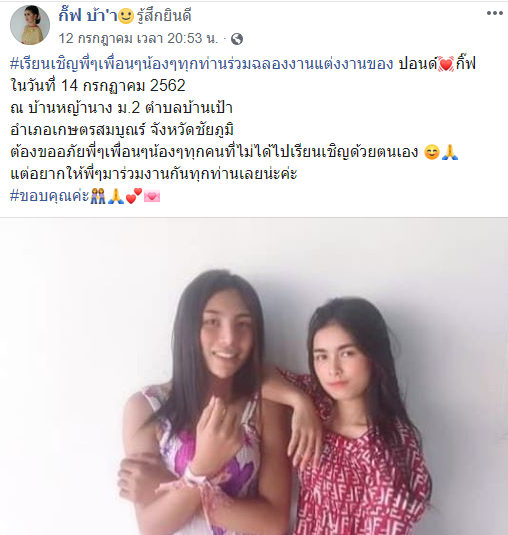The height and width of the screenshot is (535, 508).
Task: Click the blushing smile emoji after ด้วยตนเอง
Action: pos(431,153)
